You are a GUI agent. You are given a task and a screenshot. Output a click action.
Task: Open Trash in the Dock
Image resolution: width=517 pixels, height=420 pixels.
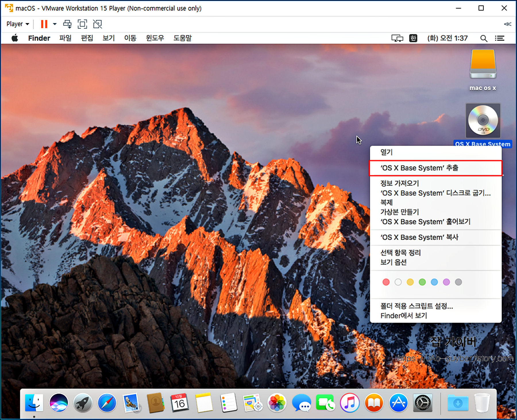tap(482, 403)
